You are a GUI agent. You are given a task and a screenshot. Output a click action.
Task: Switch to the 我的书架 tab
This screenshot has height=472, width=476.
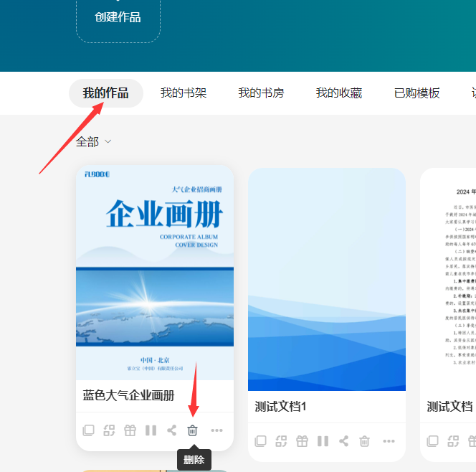(x=184, y=93)
